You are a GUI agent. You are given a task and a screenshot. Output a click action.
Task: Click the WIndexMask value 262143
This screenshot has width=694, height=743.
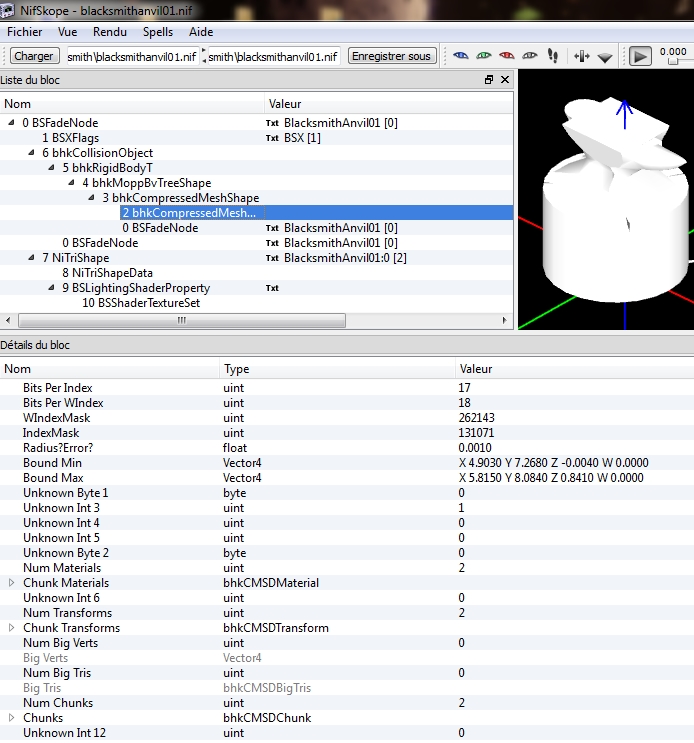(476, 418)
